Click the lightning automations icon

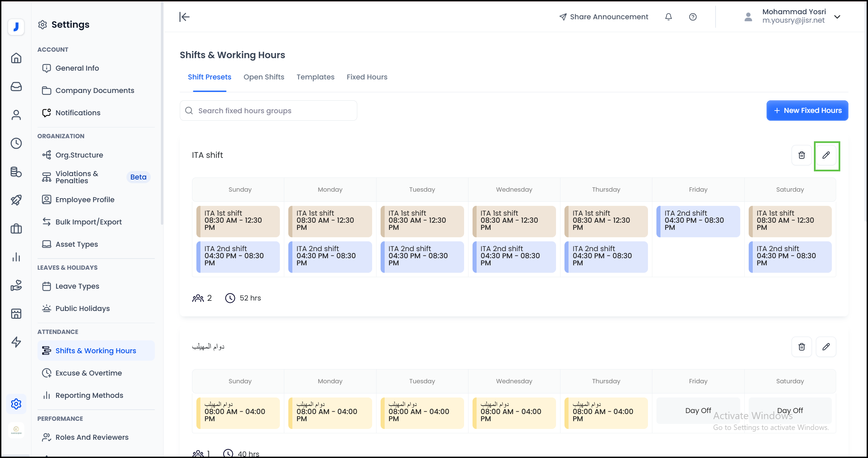coord(16,342)
